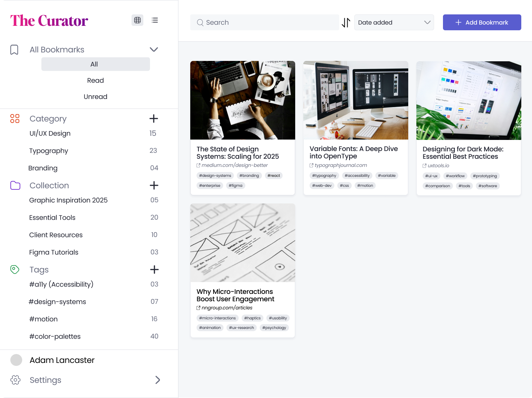The height and width of the screenshot is (398, 532).
Task: Open Design Systems card thumbnail
Action: [243, 100]
